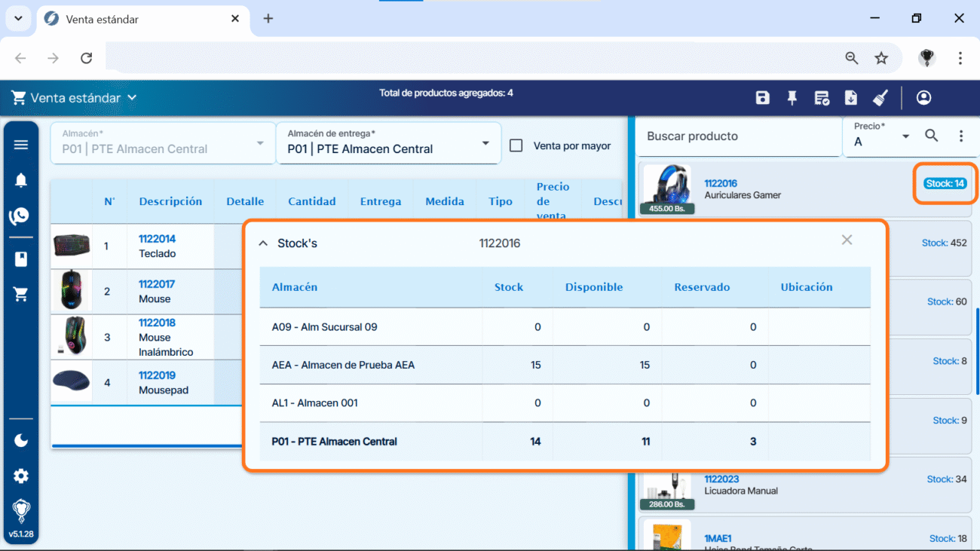Open the user account icon
Image resolution: width=980 pixels, height=551 pixels.
pos(923,98)
